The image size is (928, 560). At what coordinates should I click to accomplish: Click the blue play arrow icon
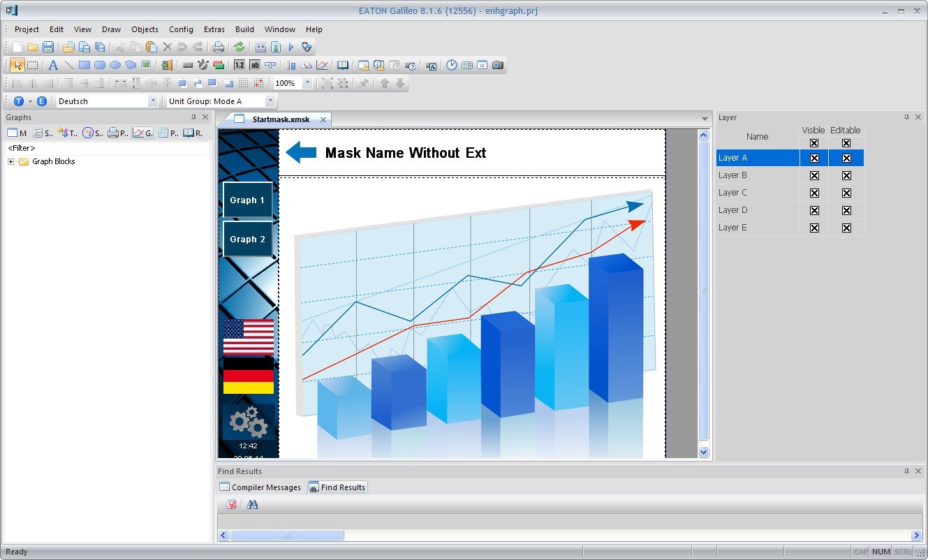click(291, 47)
